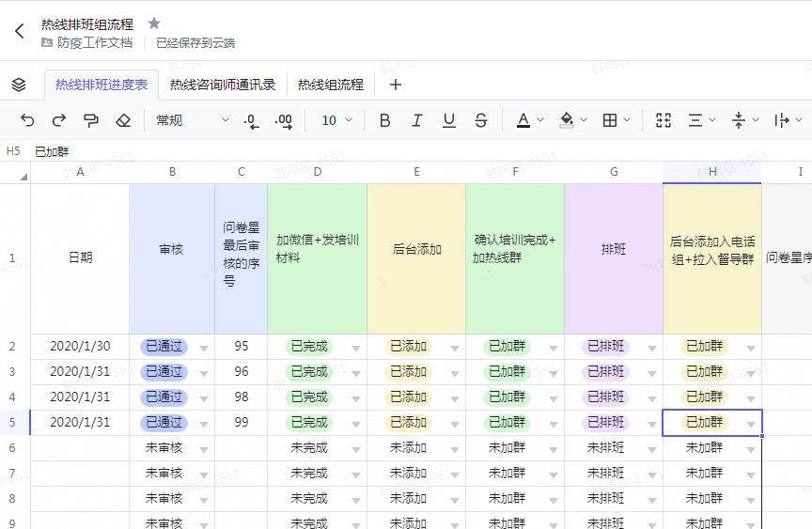This screenshot has height=529, width=812.
Task: Toggle strikethrough formatting
Action: tap(480, 120)
